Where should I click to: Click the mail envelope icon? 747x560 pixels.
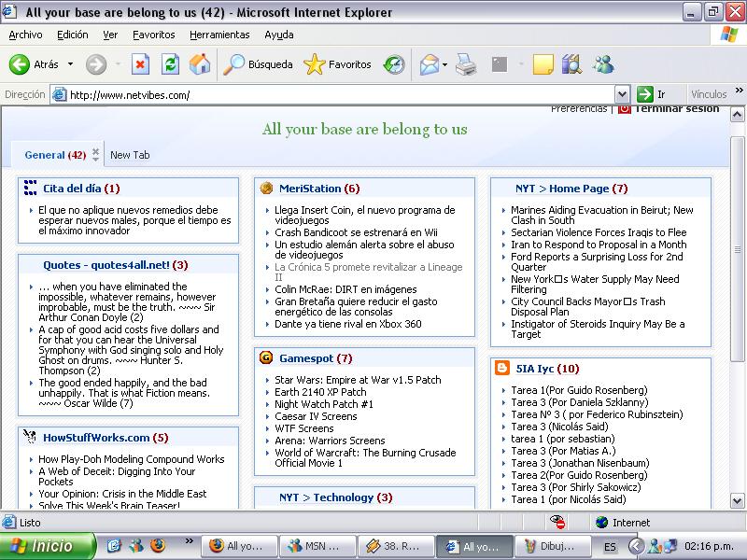click(430, 64)
